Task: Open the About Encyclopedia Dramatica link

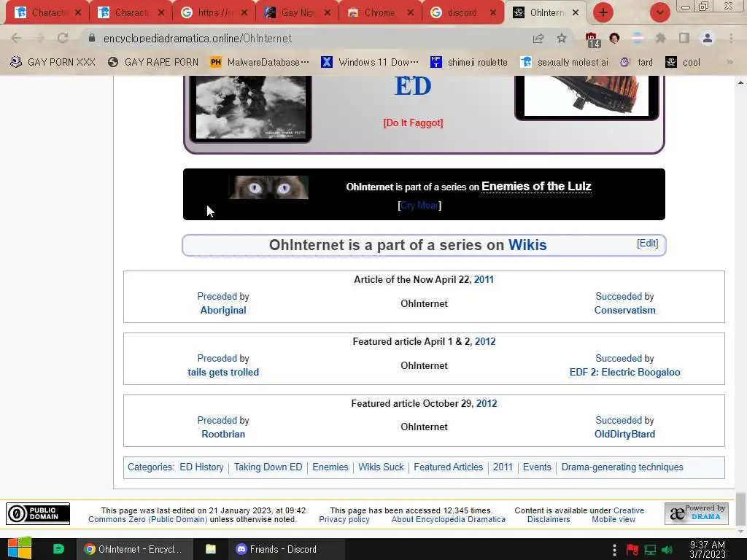Action: (449, 519)
